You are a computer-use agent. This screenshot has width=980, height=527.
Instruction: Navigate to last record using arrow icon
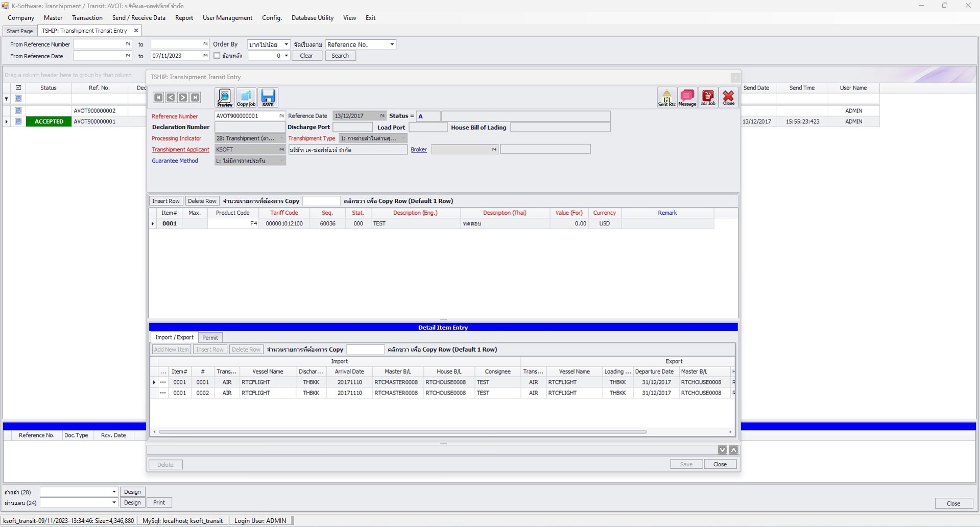195,97
